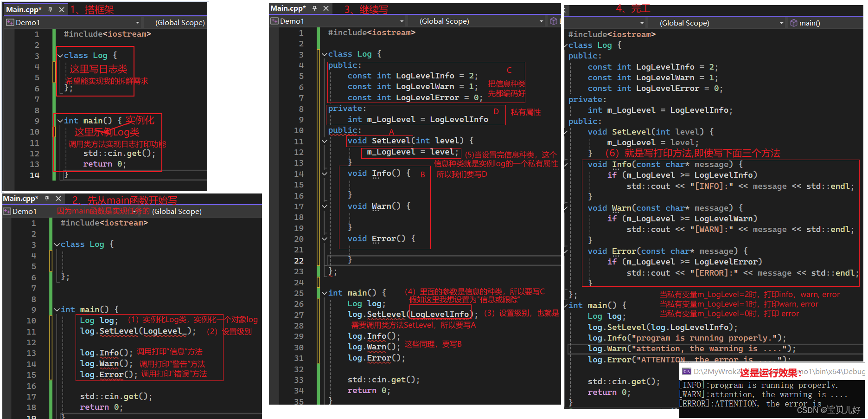Collapse int main() at line 9 in the 先从main函数开始写 editor

point(57,309)
